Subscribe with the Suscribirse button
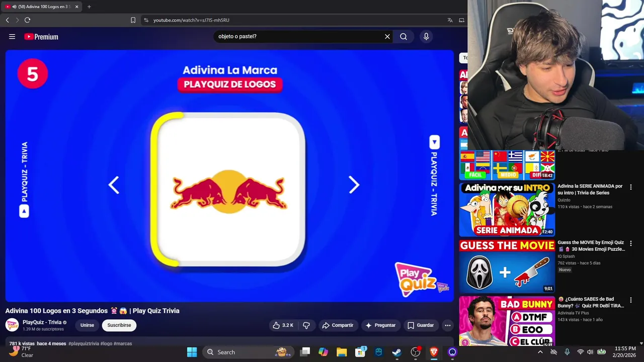 [119, 325]
